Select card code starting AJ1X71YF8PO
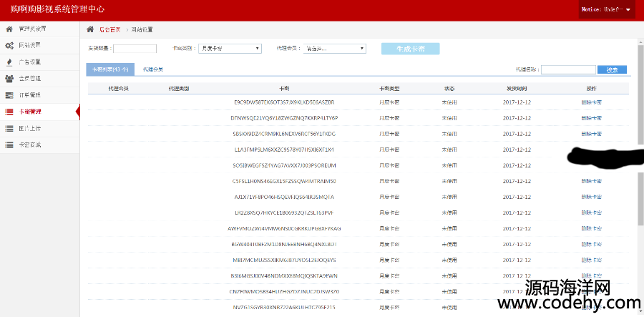The image size is (644, 317). click(x=284, y=197)
